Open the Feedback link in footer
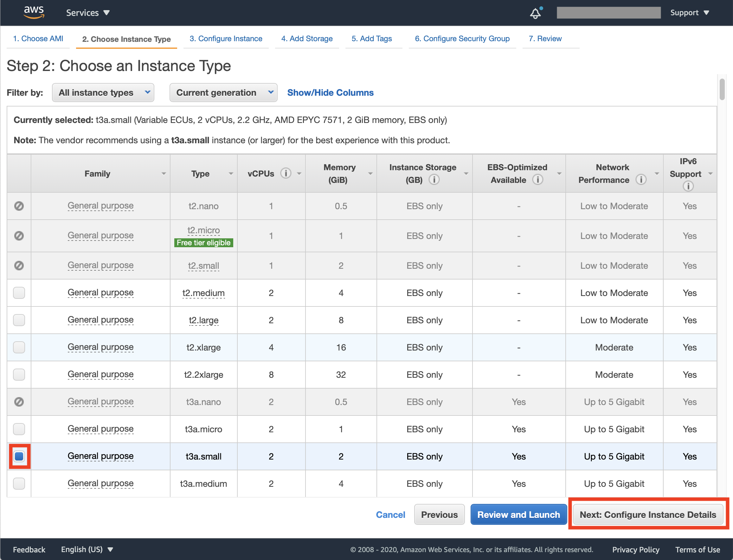This screenshot has height=560, width=733. pyautogui.click(x=29, y=549)
